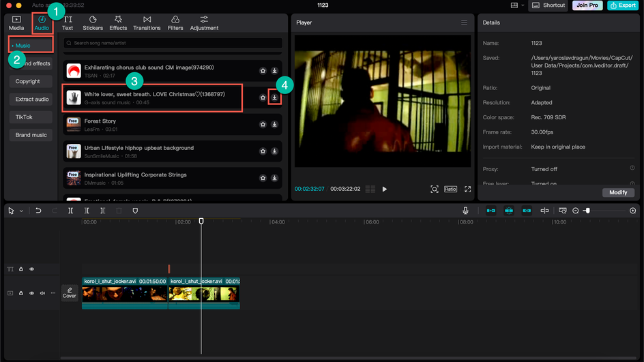The height and width of the screenshot is (362, 644).
Task: Click the Join Pro button
Action: coord(587,5)
